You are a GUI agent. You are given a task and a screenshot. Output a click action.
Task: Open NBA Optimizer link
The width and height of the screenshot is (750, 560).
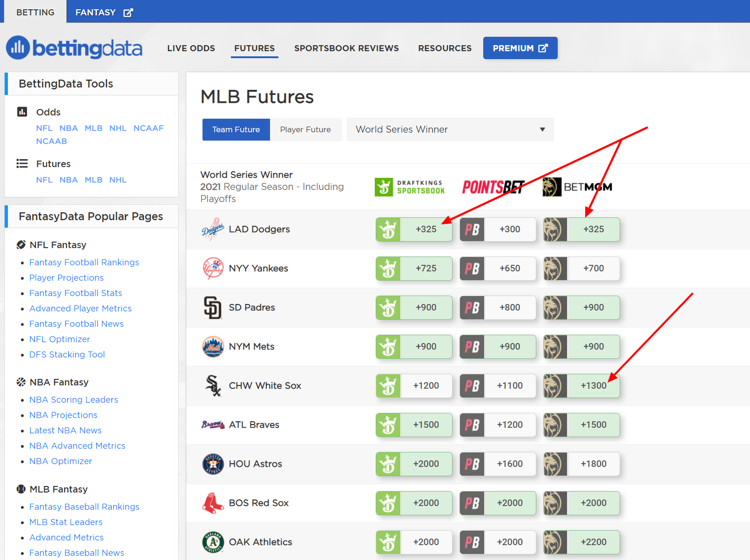click(61, 461)
